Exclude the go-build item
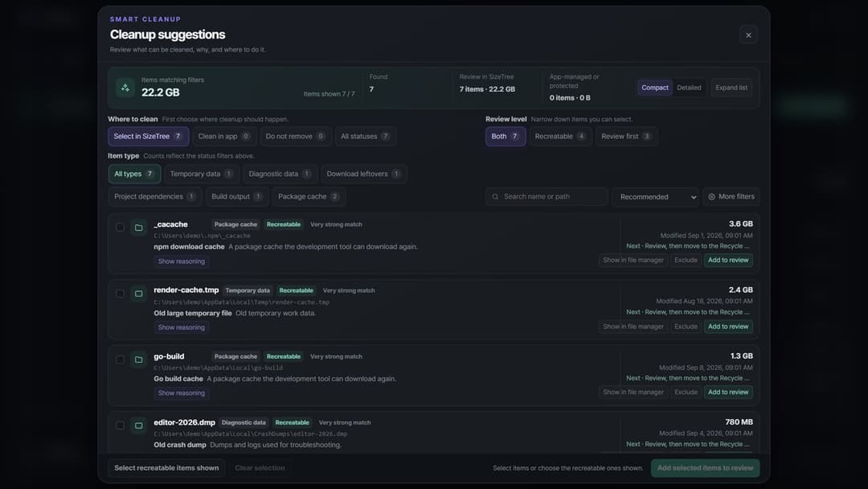The height and width of the screenshot is (489, 868). point(686,392)
